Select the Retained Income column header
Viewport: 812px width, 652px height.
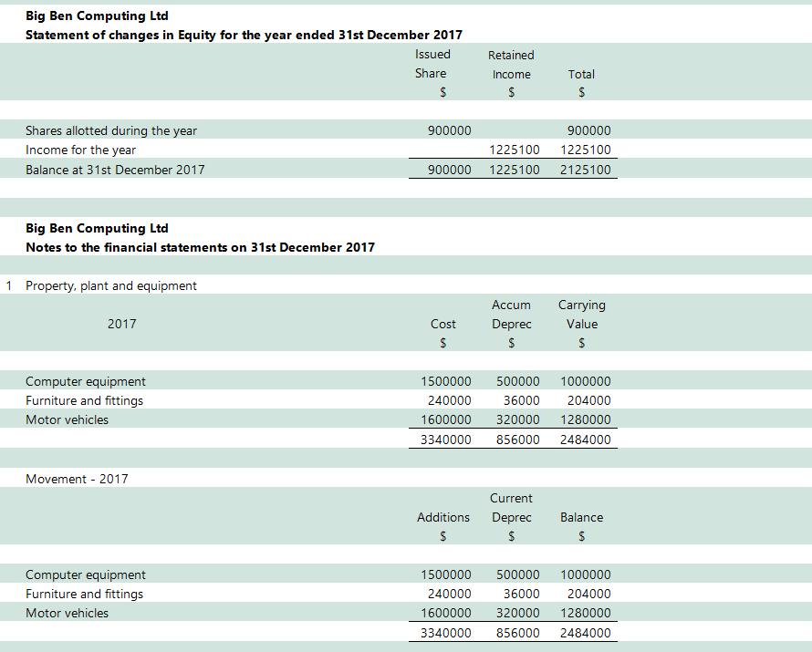point(511,65)
